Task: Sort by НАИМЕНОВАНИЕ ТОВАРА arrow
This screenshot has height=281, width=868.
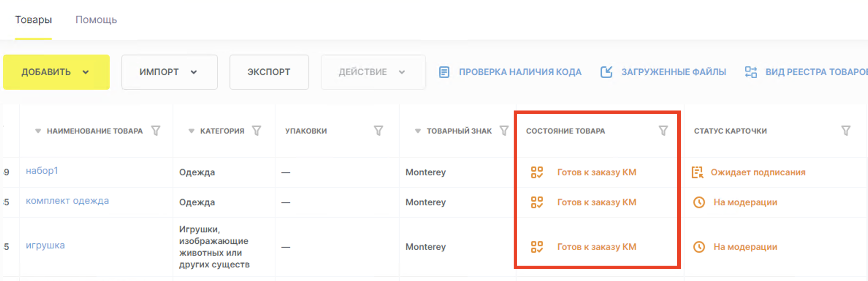Action: (x=38, y=131)
